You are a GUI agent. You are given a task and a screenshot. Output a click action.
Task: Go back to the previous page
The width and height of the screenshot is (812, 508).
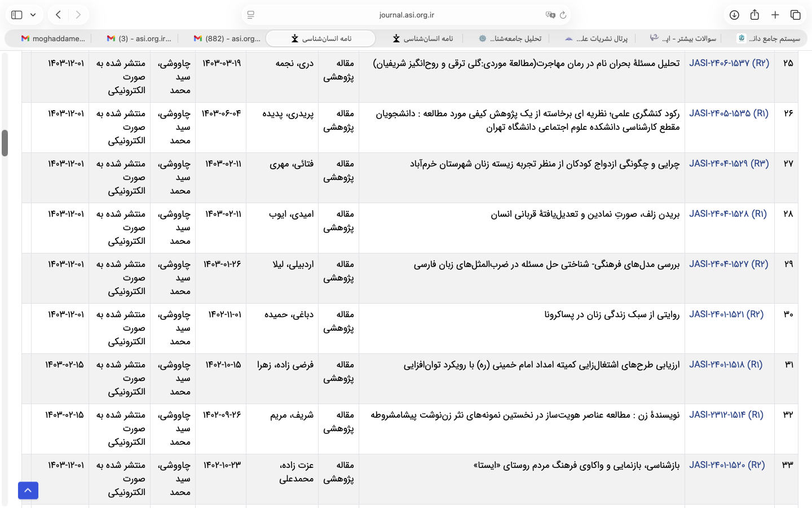tap(59, 15)
